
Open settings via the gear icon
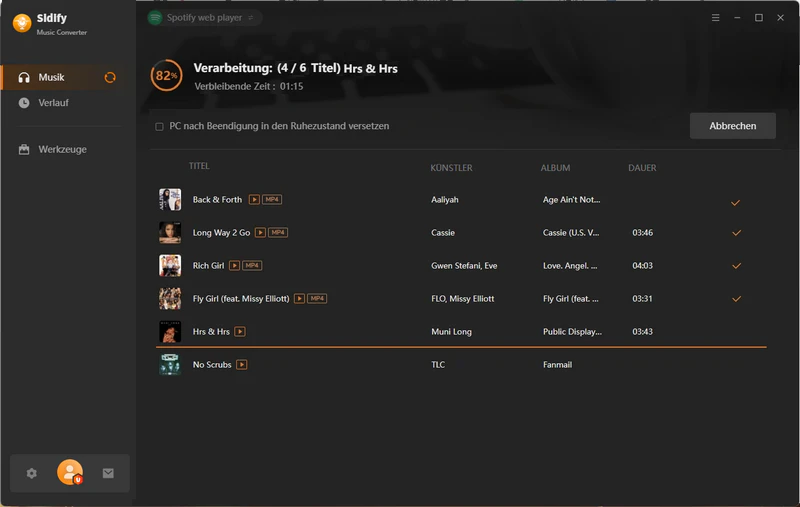tap(32, 473)
